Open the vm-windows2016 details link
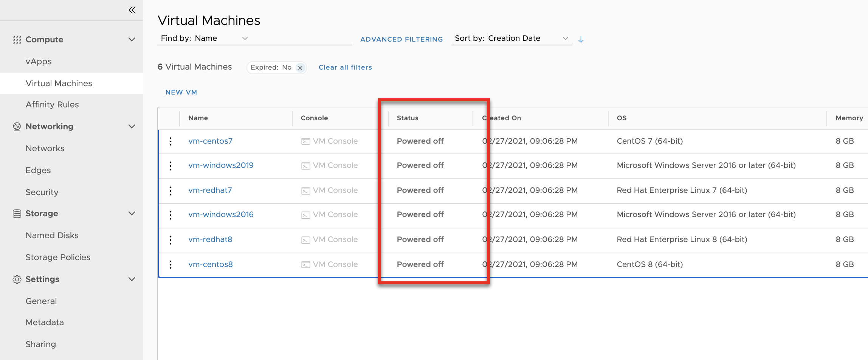Screen dimensions: 868x360 coord(221,215)
